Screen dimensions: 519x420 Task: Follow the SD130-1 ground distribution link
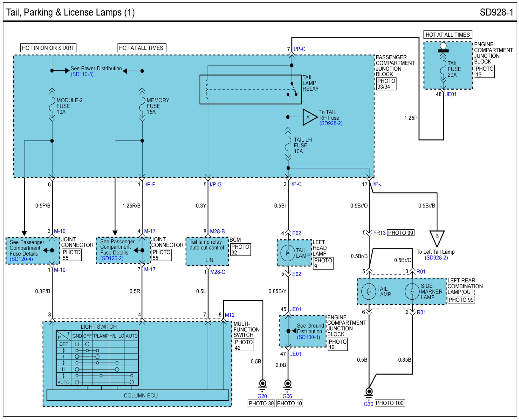(x=308, y=337)
